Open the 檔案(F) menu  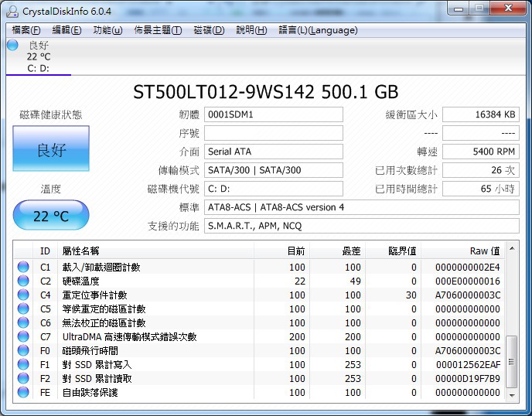26,30
